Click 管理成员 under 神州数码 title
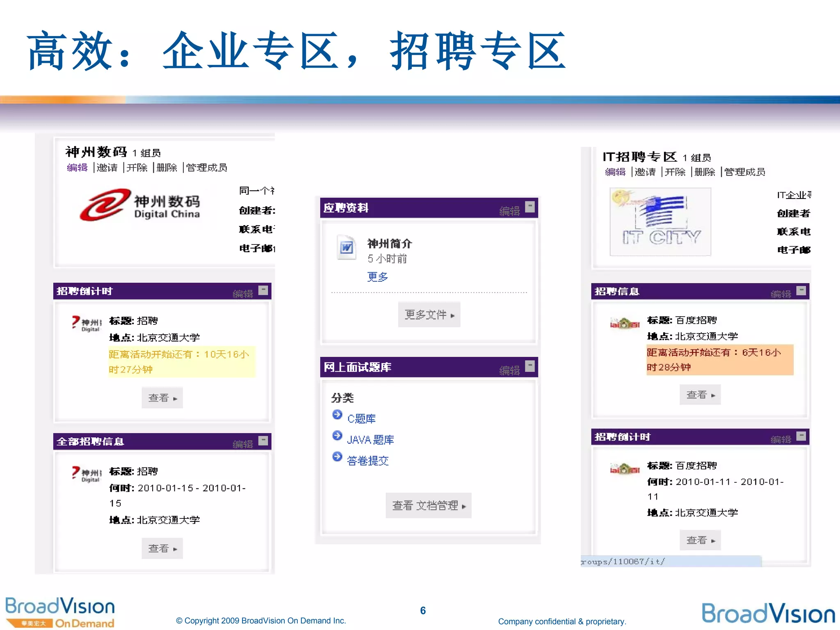840x630 pixels. click(x=207, y=167)
